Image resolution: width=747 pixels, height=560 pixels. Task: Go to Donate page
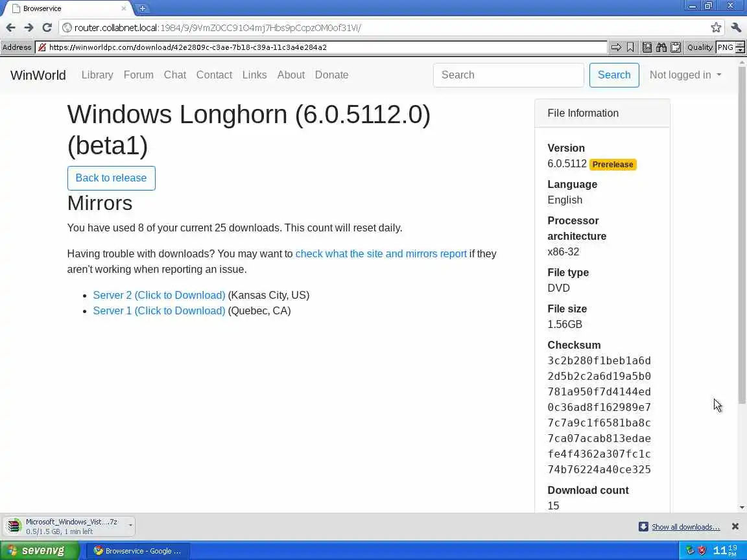tap(331, 75)
